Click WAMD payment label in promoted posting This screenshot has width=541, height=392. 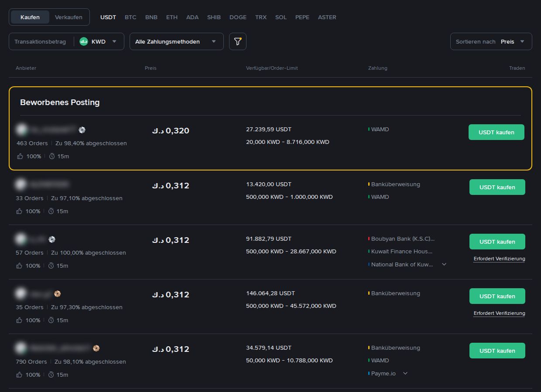(380, 129)
